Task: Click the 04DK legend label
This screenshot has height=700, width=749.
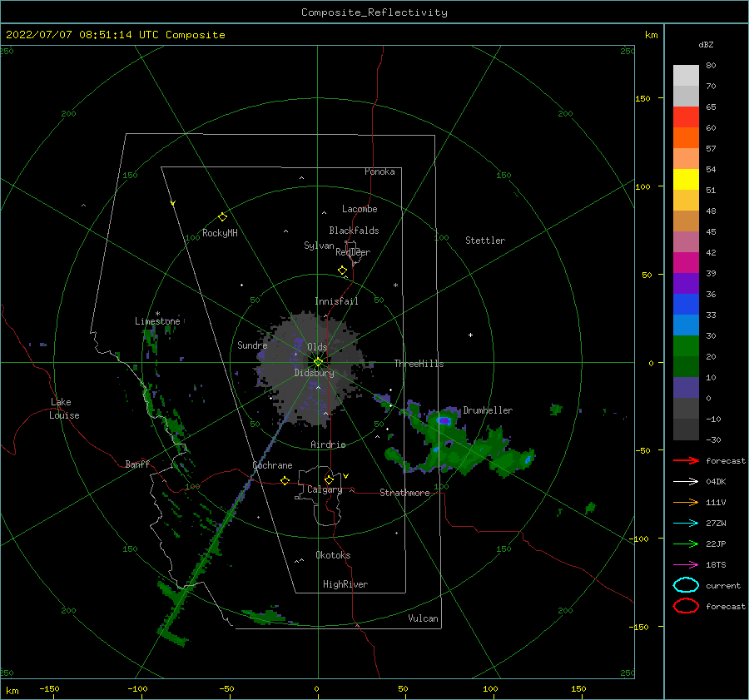Action: (x=716, y=482)
